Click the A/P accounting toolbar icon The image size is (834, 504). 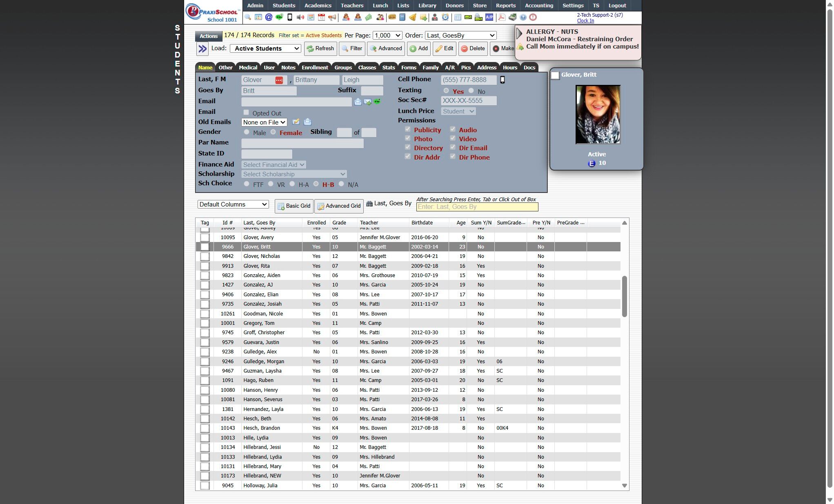coord(489,17)
